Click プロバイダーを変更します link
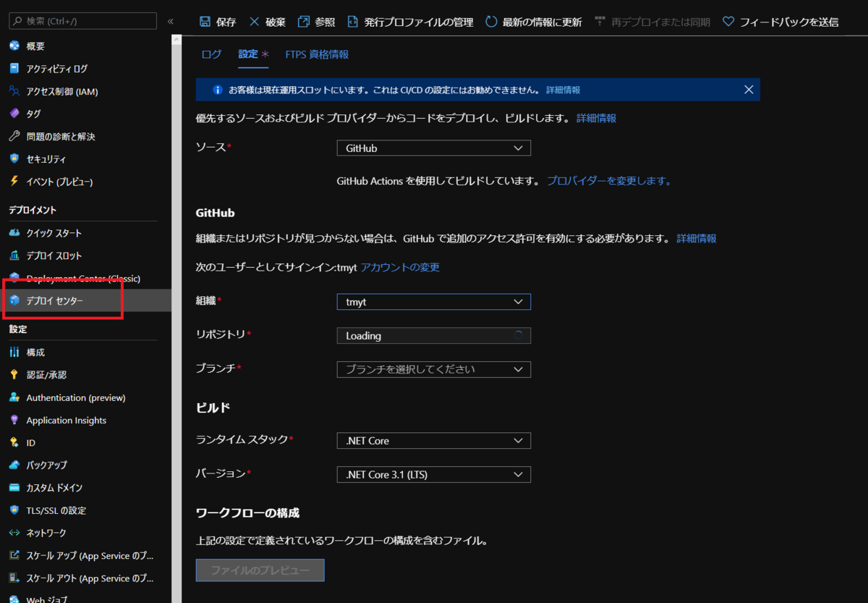This screenshot has height=603, width=868. pos(609,181)
